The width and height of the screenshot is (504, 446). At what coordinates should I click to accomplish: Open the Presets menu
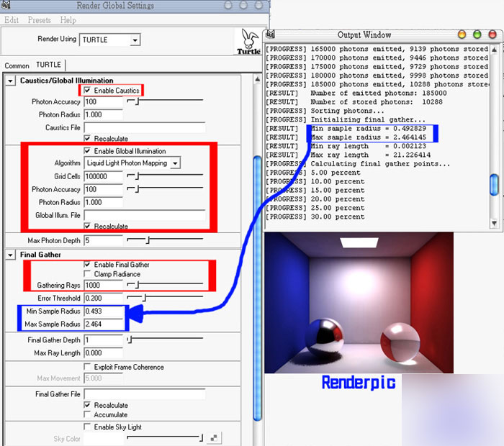click(39, 20)
